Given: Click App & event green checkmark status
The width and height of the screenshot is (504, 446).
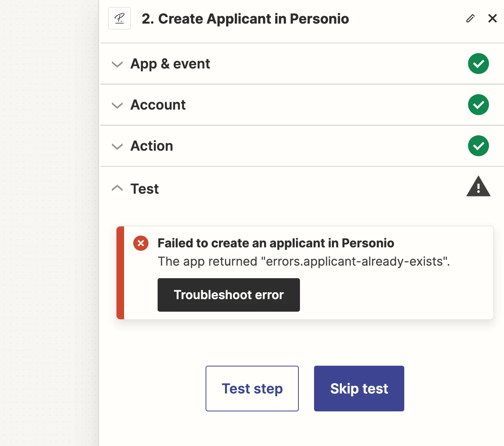Looking at the screenshot, I should click(478, 64).
